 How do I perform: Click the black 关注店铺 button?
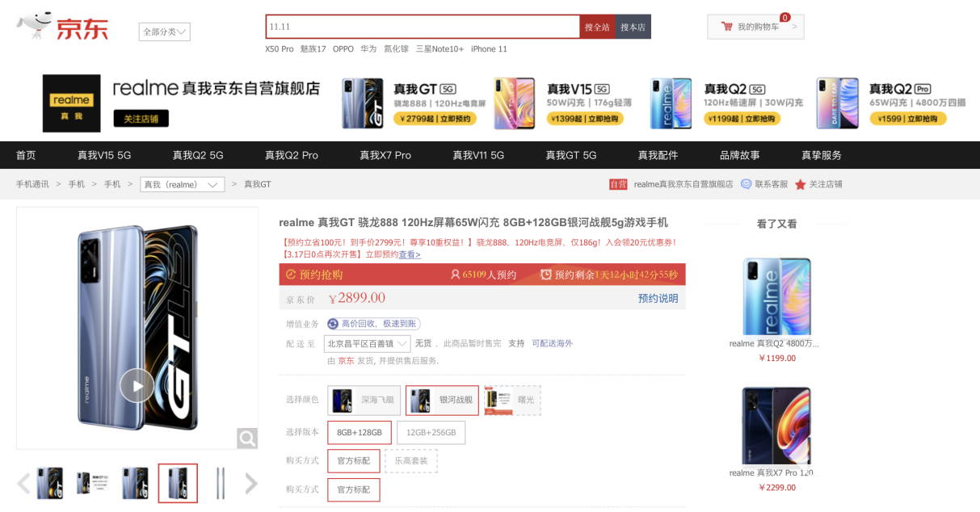coord(141,119)
